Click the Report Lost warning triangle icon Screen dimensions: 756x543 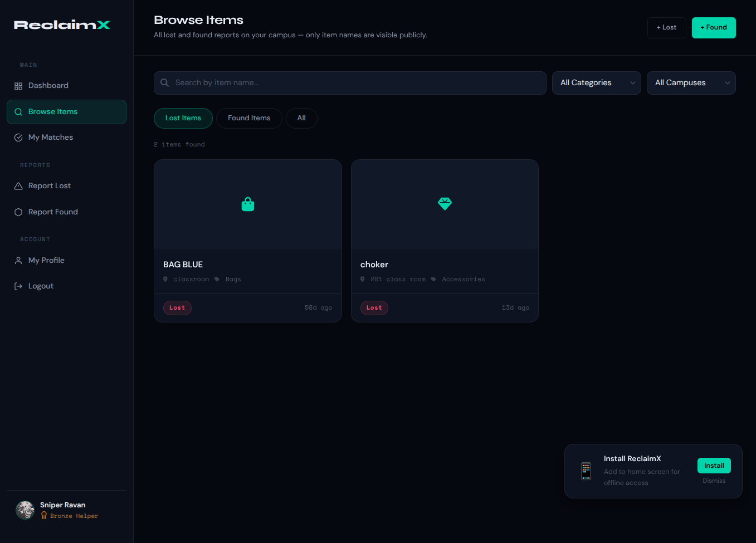(x=18, y=186)
